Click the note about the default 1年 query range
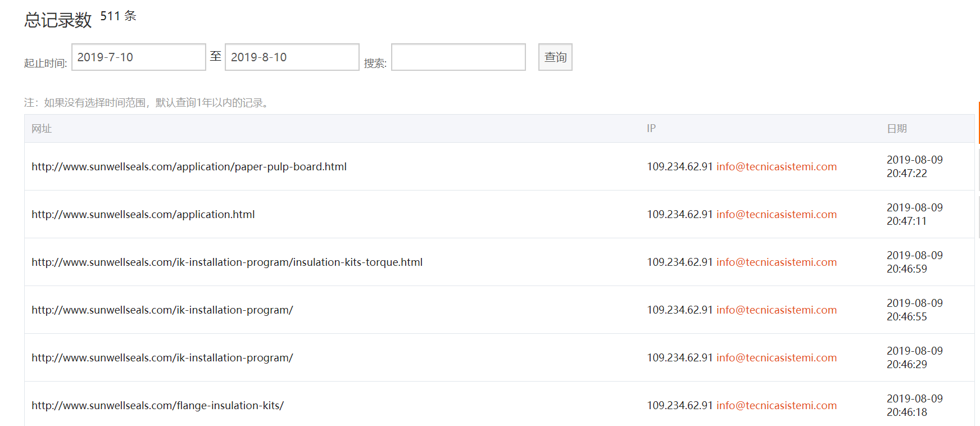 click(x=148, y=103)
